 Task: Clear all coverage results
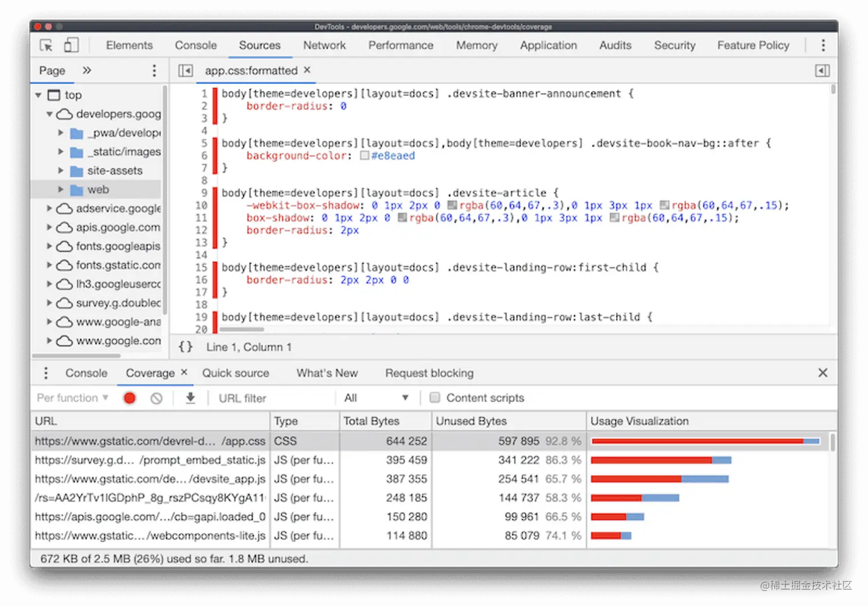[x=156, y=398]
